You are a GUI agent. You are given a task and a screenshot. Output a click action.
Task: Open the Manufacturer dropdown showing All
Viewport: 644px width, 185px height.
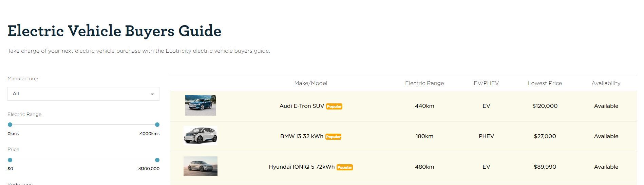pos(83,94)
